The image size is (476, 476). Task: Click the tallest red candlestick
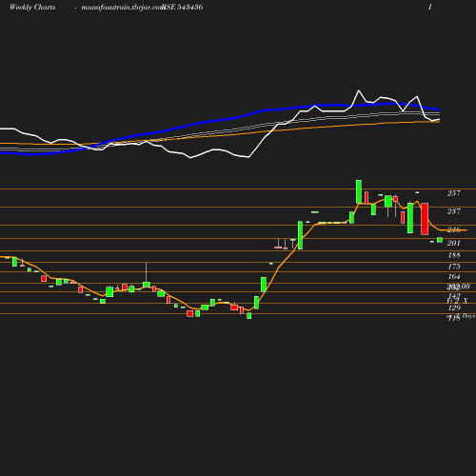pyautogui.click(x=425, y=219)
